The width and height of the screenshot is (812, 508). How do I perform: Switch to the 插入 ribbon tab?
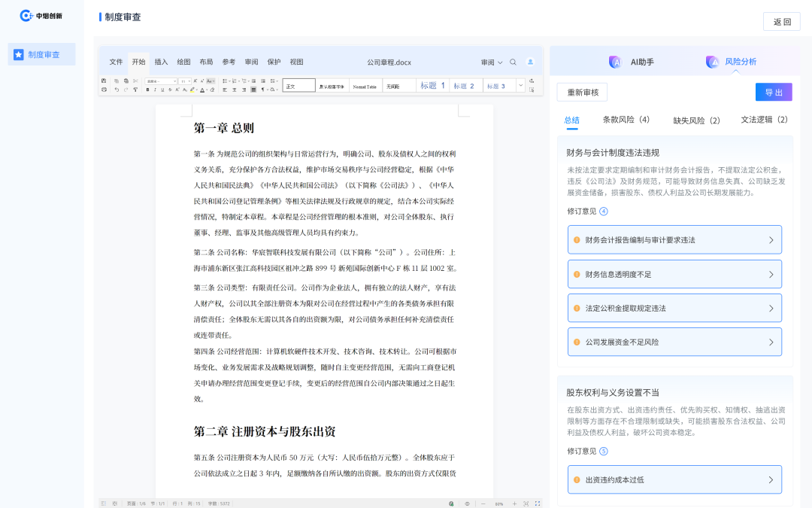(x=160, y=62)
